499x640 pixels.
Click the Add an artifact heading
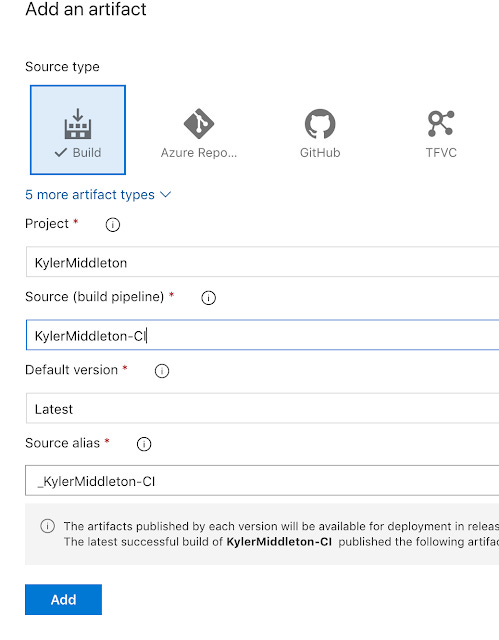pyautogui.click(x=86, y=9)
